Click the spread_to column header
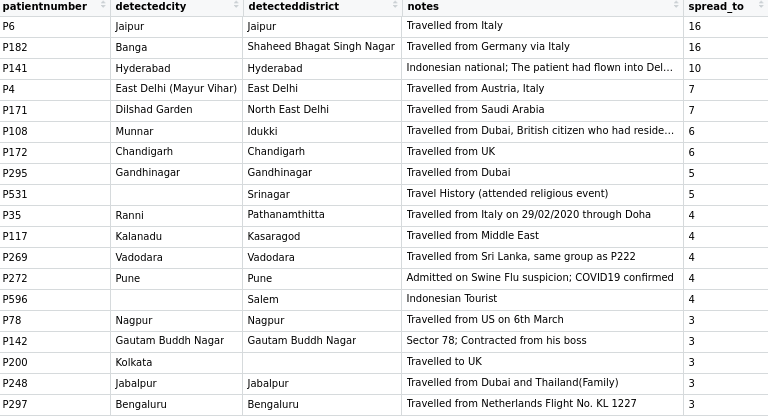This screenshot has height=416, width=768. click(x=716, y=6)
